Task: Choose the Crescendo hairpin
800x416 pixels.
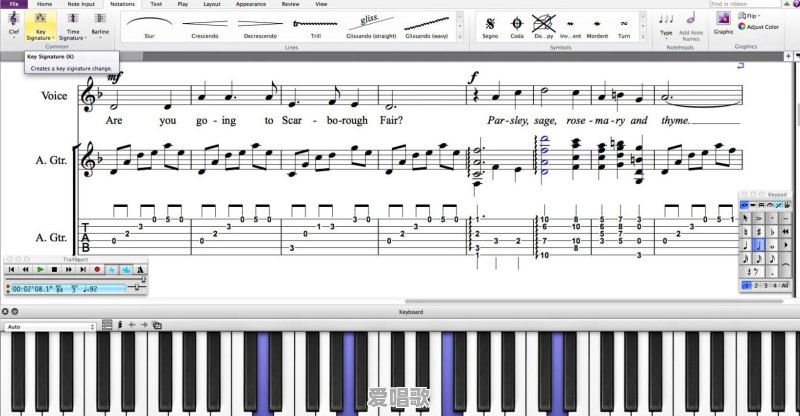Action: click(205, 27)
